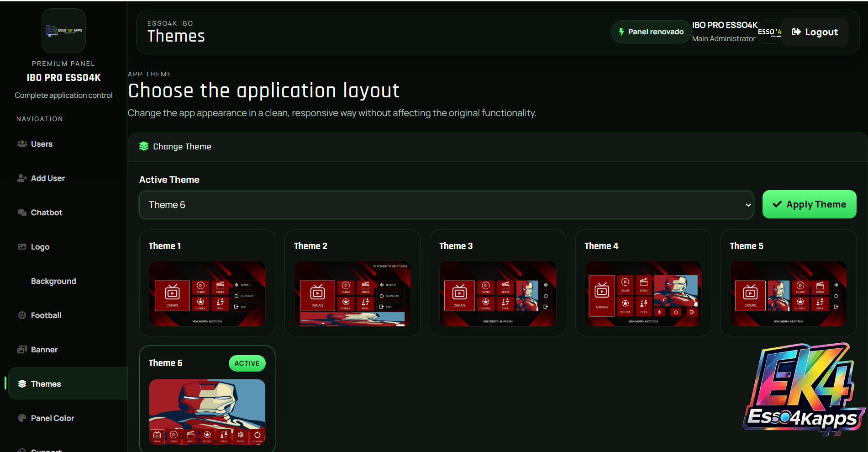Click the ESSO4K apps logo at sidebar top
The image size is (868, 452).
[x=64, y=31]
